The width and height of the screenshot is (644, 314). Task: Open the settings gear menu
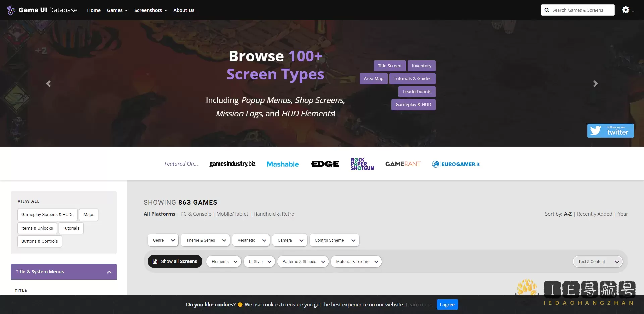[x=626, y=10]
